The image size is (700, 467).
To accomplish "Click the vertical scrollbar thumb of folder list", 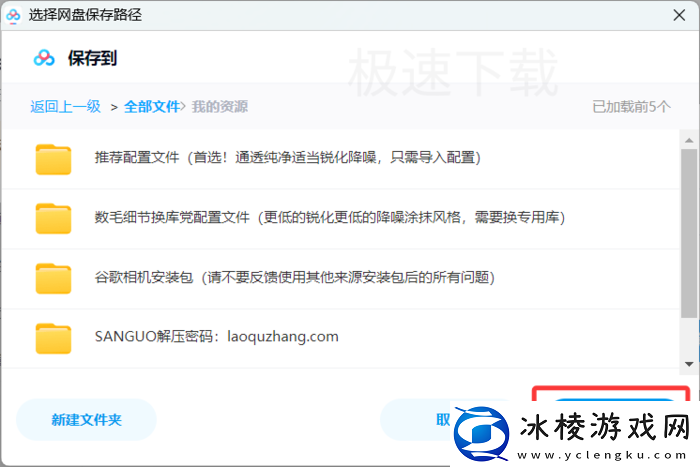I will coord(689,234).
